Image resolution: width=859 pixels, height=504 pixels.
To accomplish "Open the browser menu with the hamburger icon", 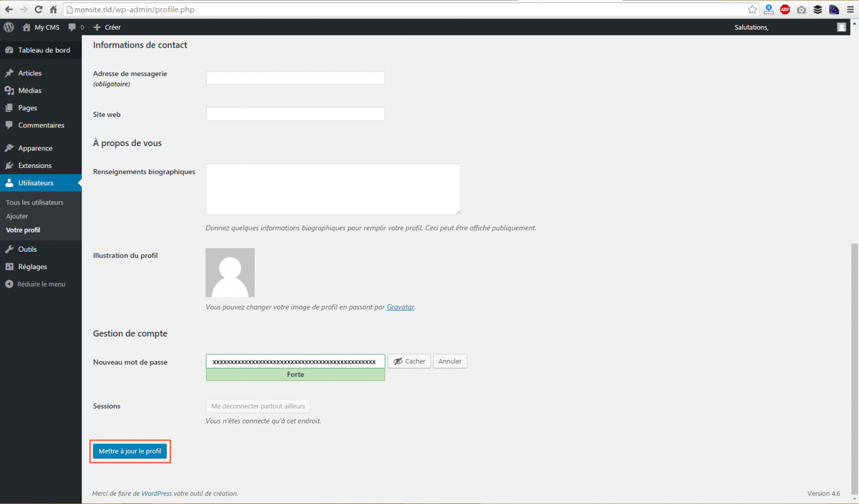I will coord(852,9).
